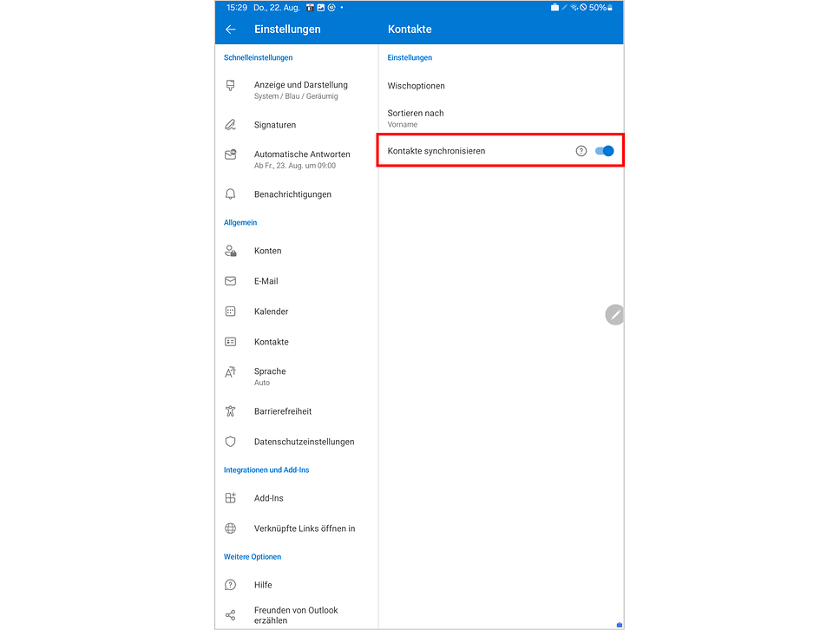Tap the E-Mail envelope icon

click(230, 281)
